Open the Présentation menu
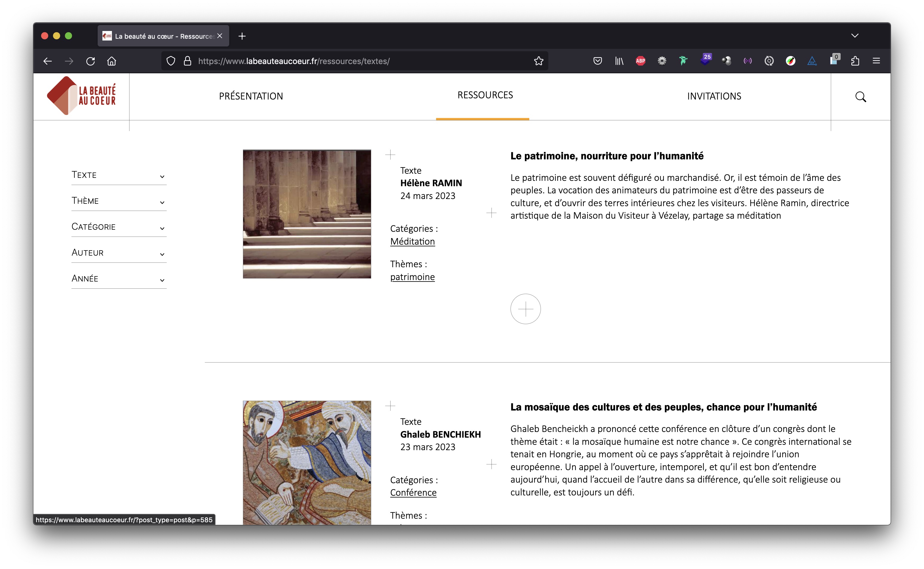 (x=251, y=96)
